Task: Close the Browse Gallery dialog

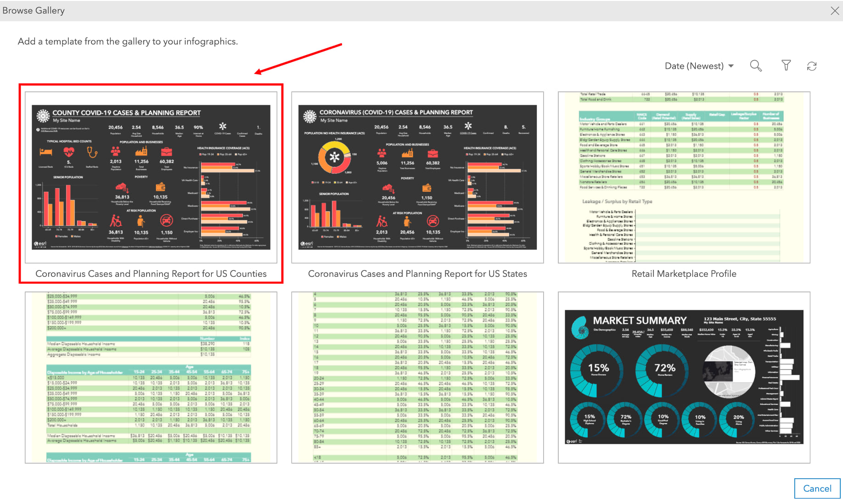Action: pos(834,11)
